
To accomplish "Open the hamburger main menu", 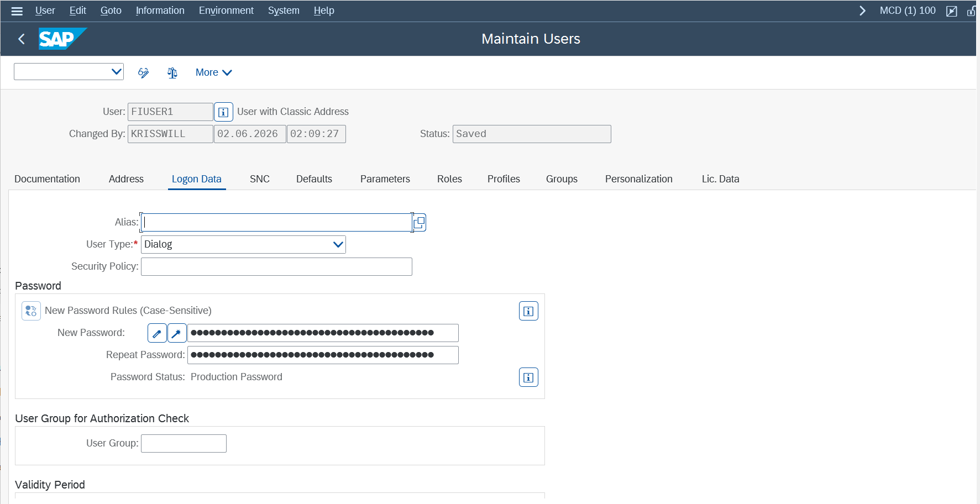I will coord(17,11).
